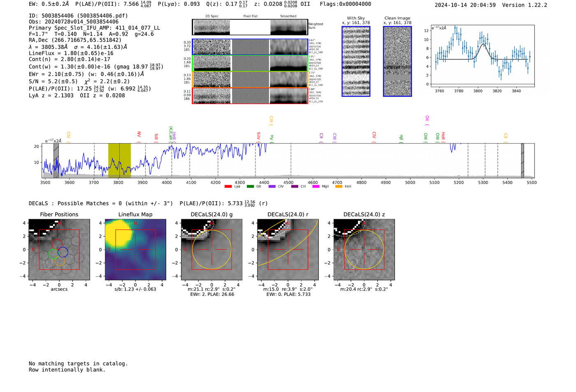The image size is (576, 392).
Task: Open the DECaLS(24.0) r cutout
Action: [288, 249]
